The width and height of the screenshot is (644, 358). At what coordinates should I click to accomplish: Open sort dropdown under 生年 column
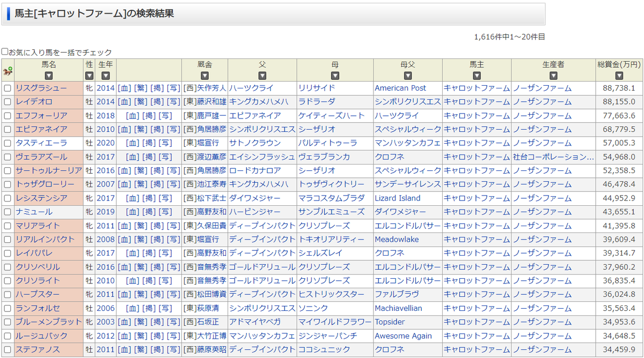106,76
